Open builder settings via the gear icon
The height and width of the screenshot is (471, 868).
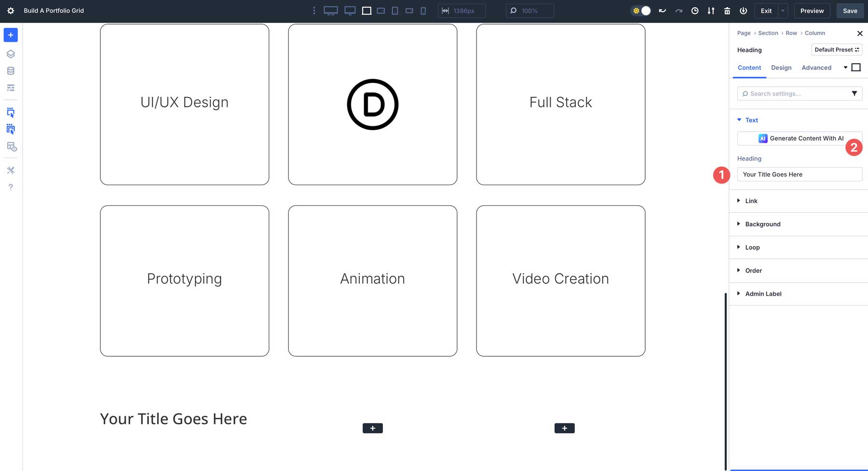[11, 11]
